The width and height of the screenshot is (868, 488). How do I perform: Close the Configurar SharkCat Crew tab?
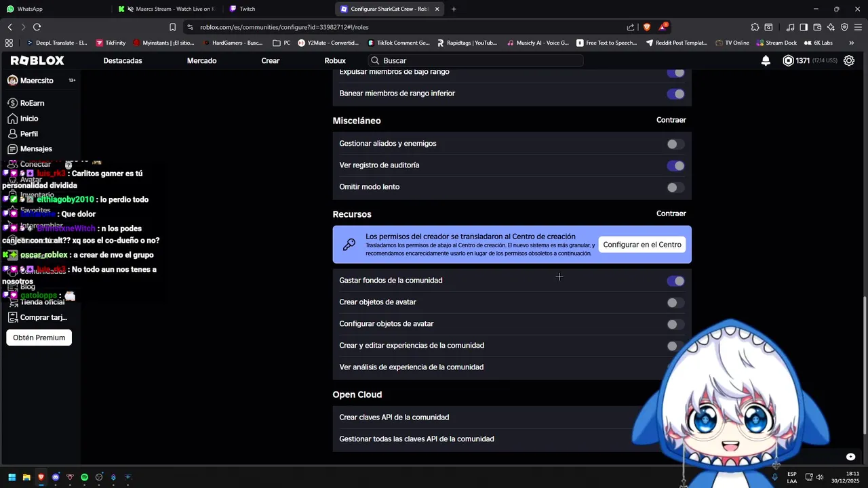(437, 9)
